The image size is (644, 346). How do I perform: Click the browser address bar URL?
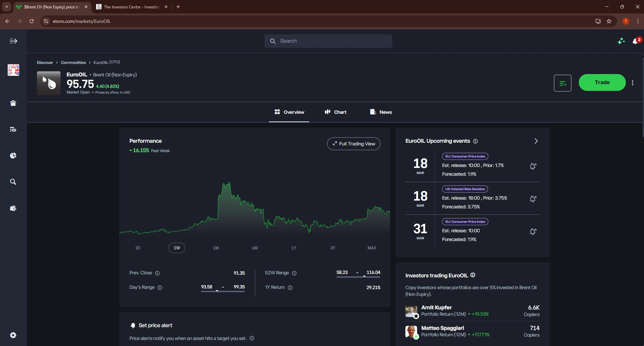pyautogui.click(x=82, y=21)
